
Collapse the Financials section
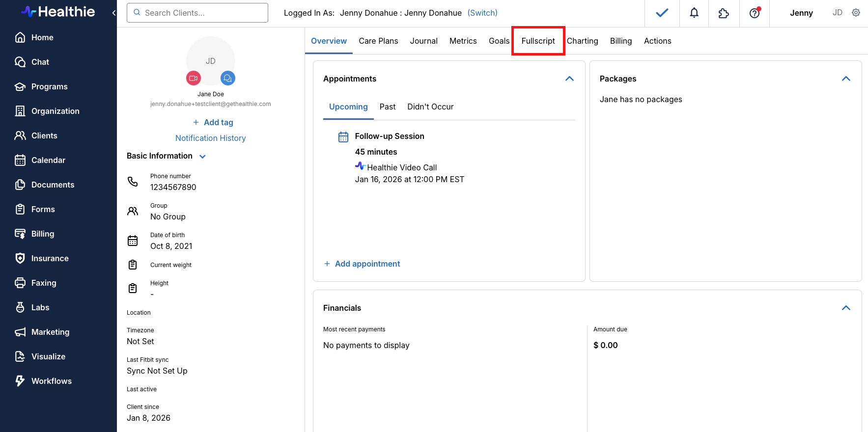click(846, 308)
